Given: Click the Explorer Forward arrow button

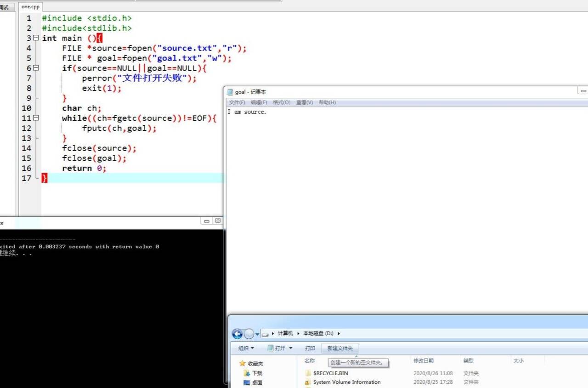Looking at the screenshot, I should tap(249, 334).
